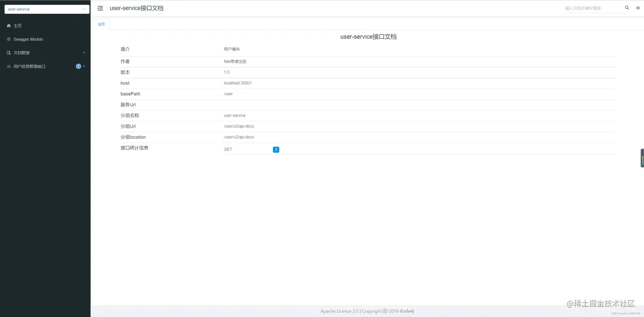Open the 用户信息管理接口 menu group
This screenshot has width=644, height=317.
[45, 66]
